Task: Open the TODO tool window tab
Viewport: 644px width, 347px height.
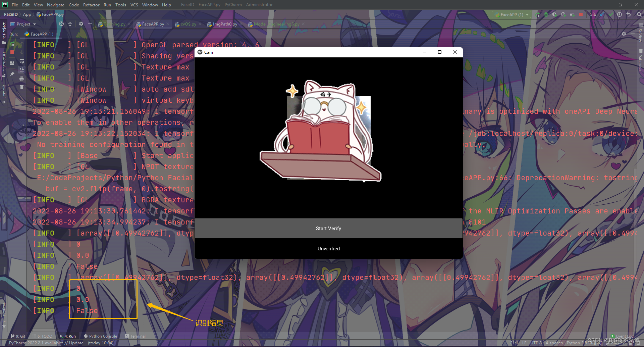Action: point(42,336)
